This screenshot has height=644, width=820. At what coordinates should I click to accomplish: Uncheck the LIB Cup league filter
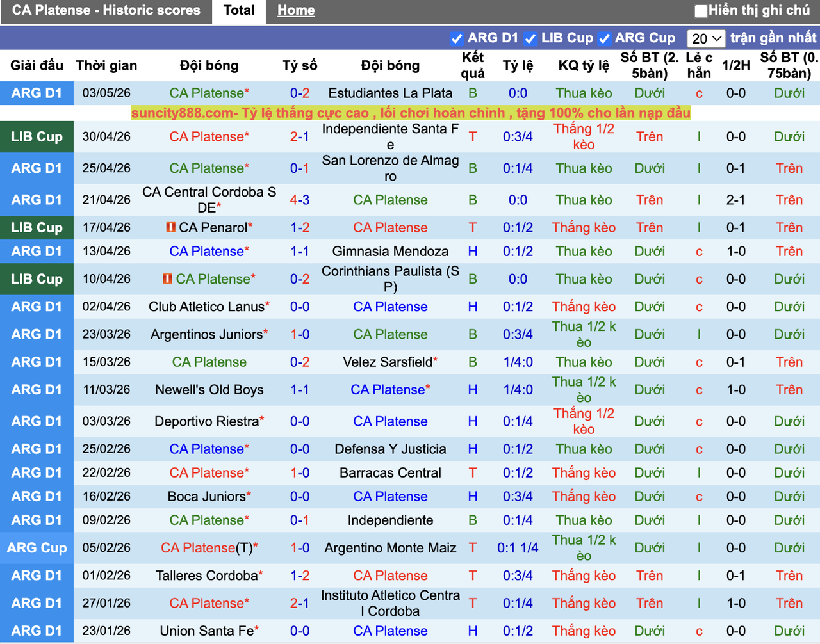coord(530,38)
